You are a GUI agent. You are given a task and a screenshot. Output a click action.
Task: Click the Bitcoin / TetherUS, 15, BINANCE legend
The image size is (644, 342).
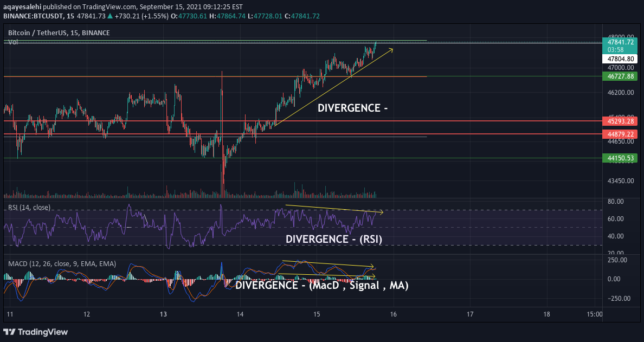[x=59, y=33]
